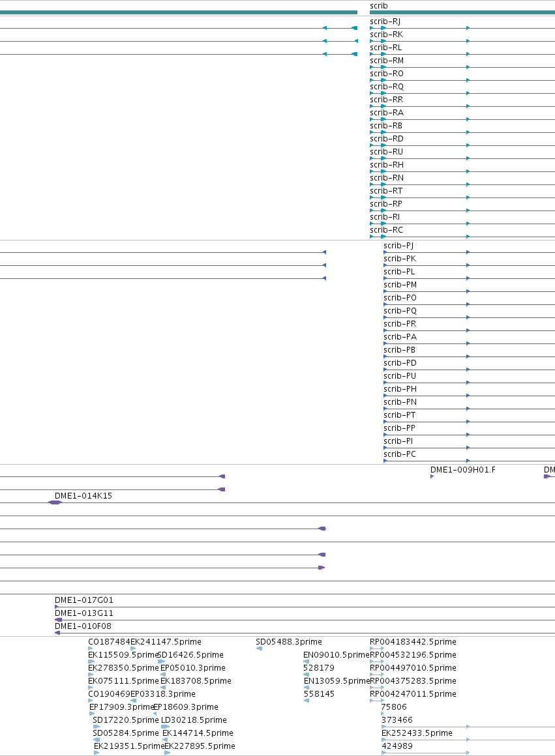The height and width of the screenshot is (756, 555).
Task: Select the CO190469 EST label
Action: [109, 694]
